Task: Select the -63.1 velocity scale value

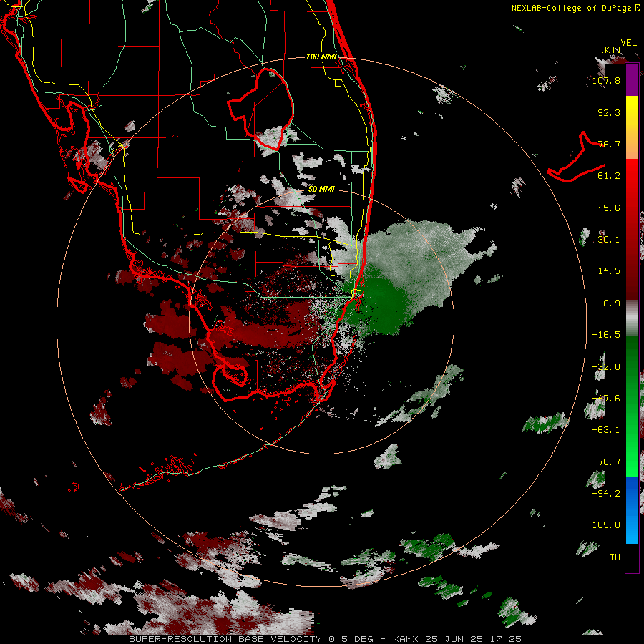Action: coord(606,430)
